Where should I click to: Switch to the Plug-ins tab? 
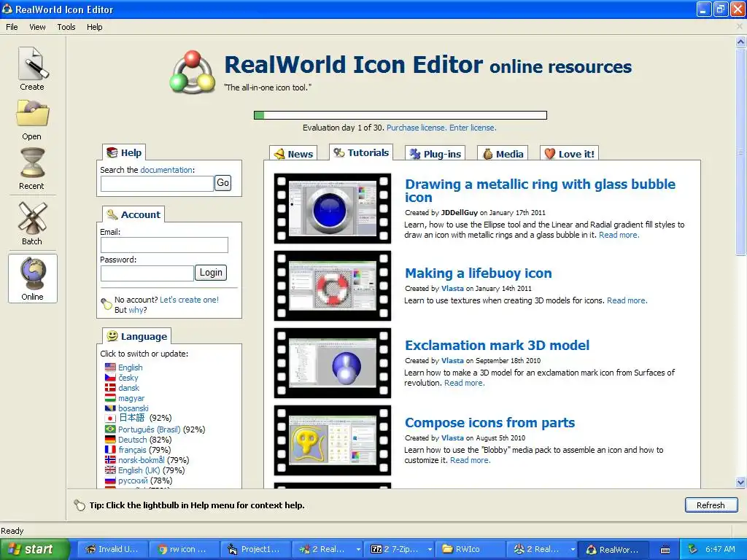pyautogui.click(x=435, y=153)
